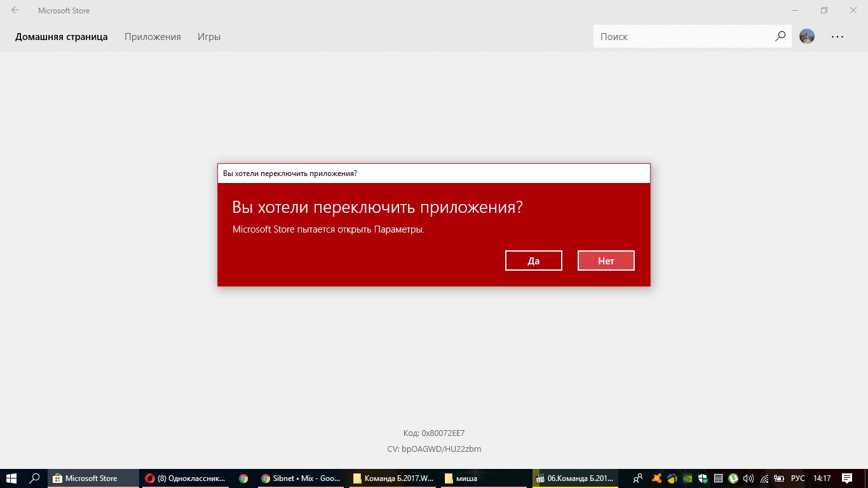Click the touchpad tray icon

pyautogui.click(x=718, y=478)
